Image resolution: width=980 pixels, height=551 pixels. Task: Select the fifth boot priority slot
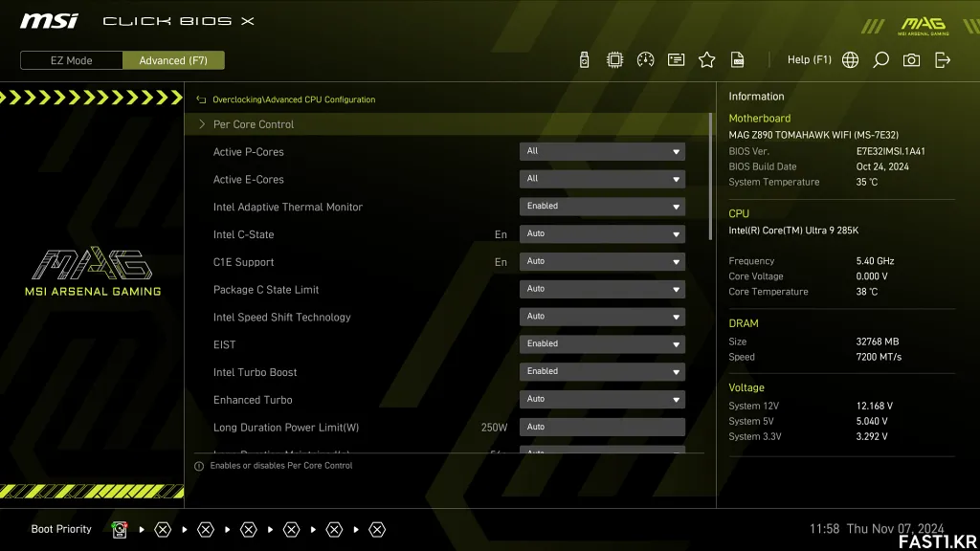[291, 530]
